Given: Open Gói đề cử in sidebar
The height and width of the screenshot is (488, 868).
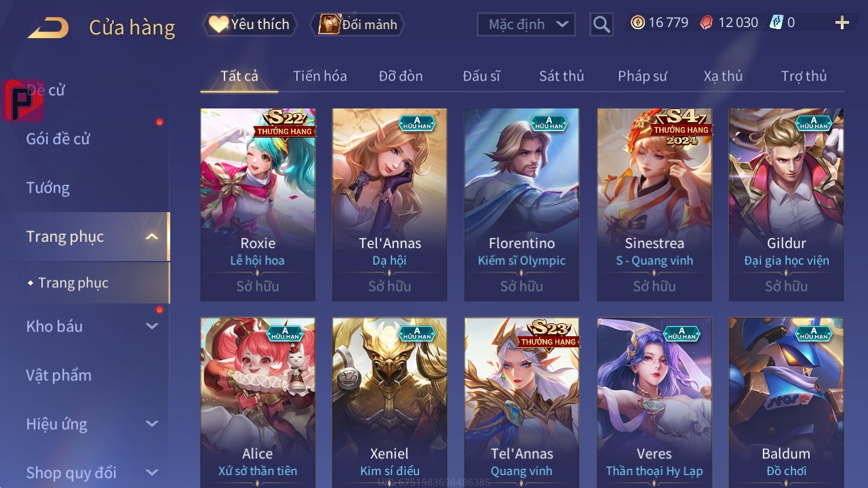Looking at the screenshot, I should 58,139.
